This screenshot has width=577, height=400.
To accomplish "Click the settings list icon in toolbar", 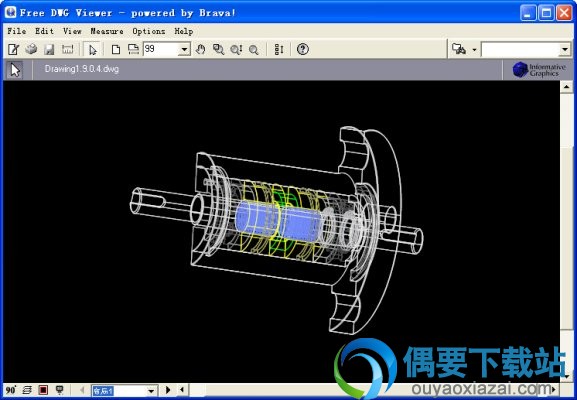I will tap(279, 49).
